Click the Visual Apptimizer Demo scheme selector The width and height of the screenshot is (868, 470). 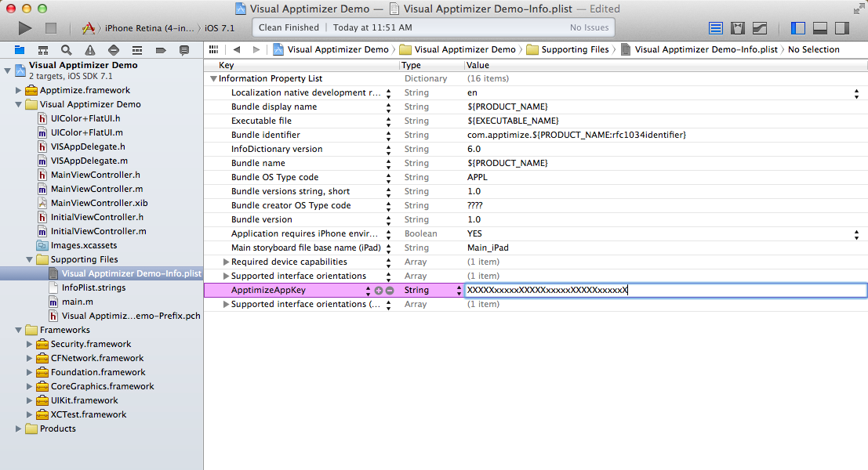[138, 28]
